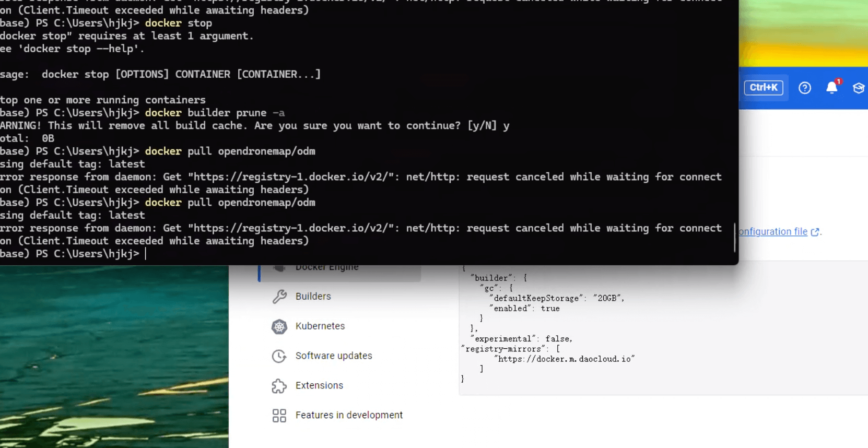Screen dimensions: 868x448
Task: Open the help question mark icon
Action: tap(805, 88)
